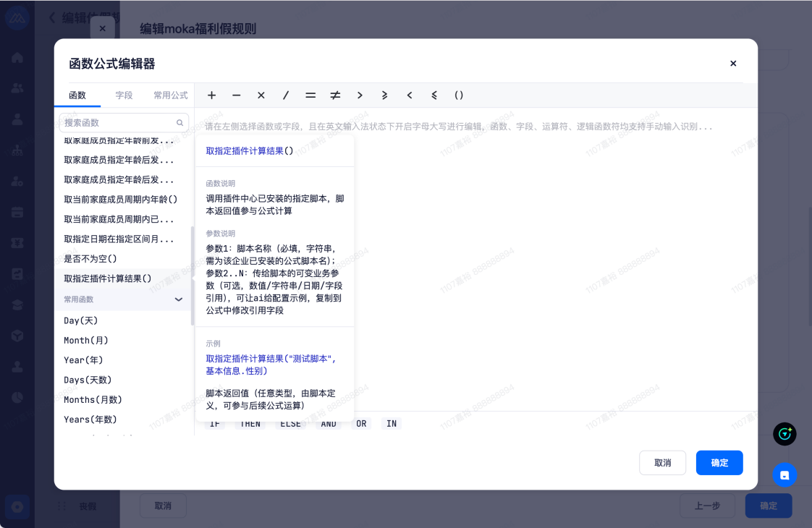The width and height of the screenshot is (812, 528).
Task: Switch to the 函数 tab
Action: click(x=77, y=95)
